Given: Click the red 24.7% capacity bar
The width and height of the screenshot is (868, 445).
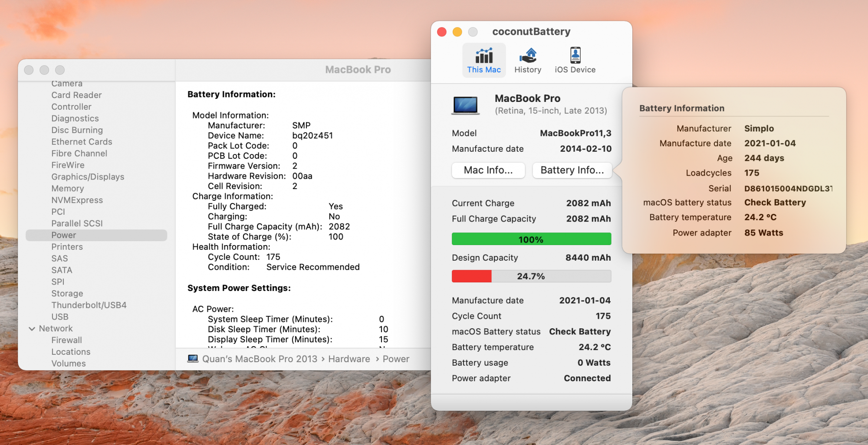Looking at the screenshot, I should coord(531,276).
